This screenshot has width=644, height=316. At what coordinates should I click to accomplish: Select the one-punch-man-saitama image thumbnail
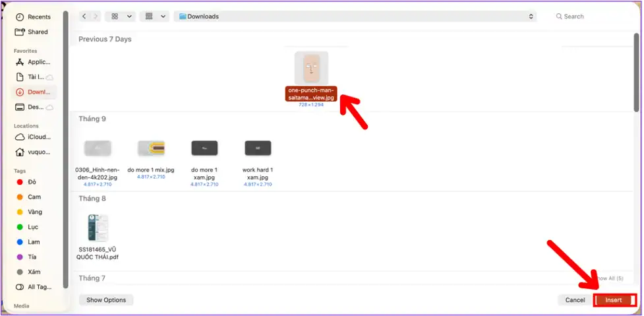(x=311, y=69)
